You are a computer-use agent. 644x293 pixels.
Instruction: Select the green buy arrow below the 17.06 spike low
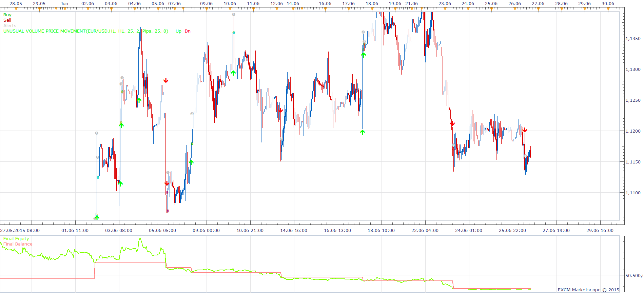pyautogui.click(x=363, y=132)
